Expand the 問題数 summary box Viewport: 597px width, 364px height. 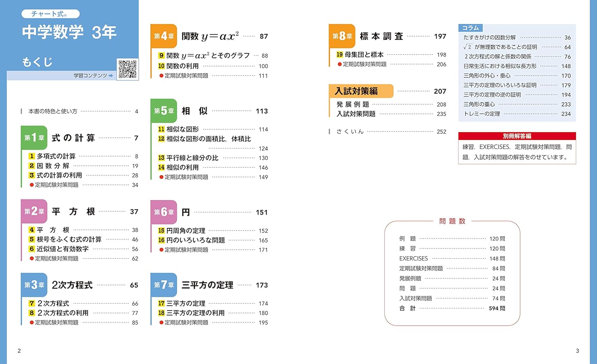coord(452,221)
